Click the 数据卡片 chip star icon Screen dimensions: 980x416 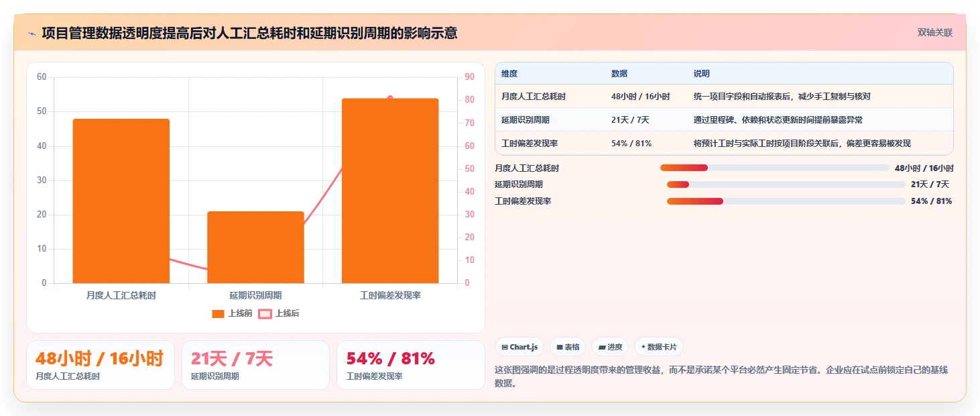[x=643, y=347]
